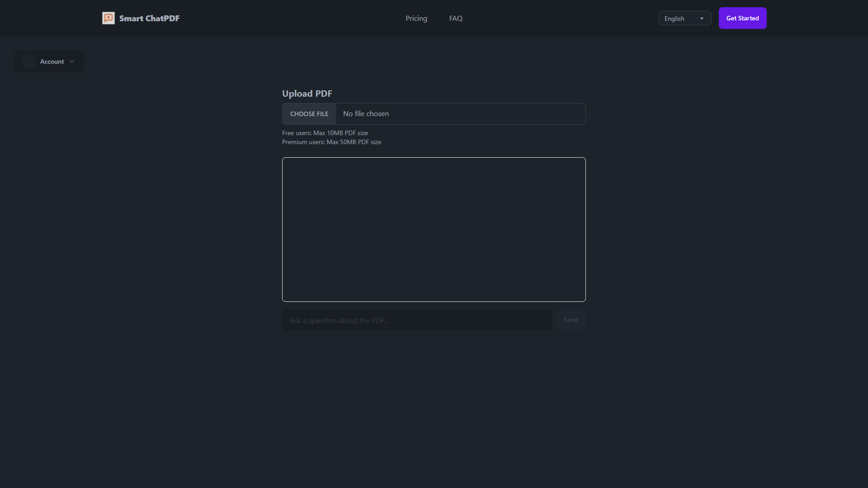Image resolution: width=868 pixels, height=488 pixels.
Task: Click the file upload input row
Action: coord(434,113)
